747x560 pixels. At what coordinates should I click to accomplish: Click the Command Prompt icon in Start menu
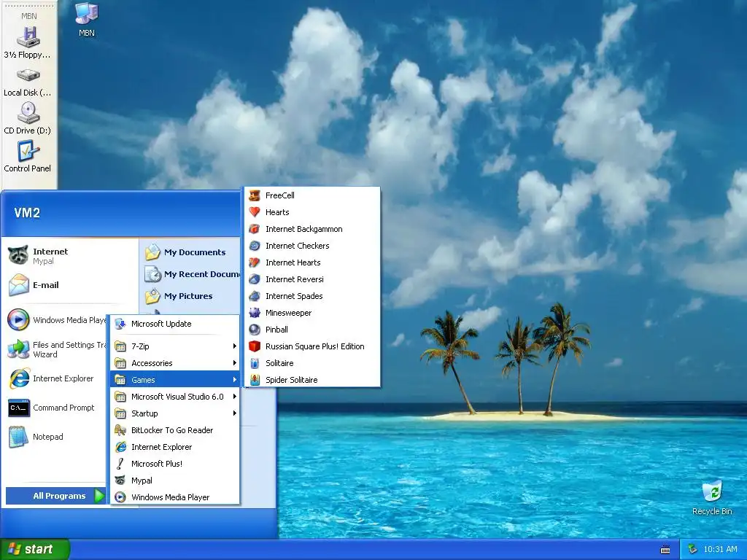[19, 408]
